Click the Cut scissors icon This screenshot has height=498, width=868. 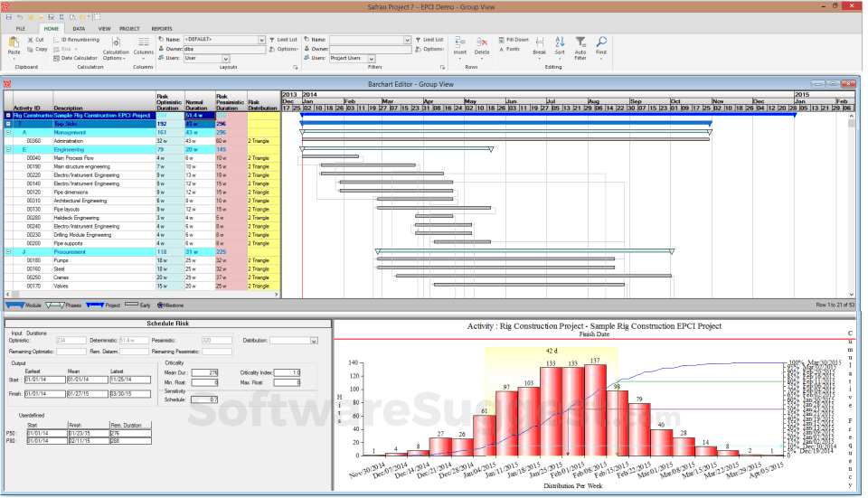[31, 40]
